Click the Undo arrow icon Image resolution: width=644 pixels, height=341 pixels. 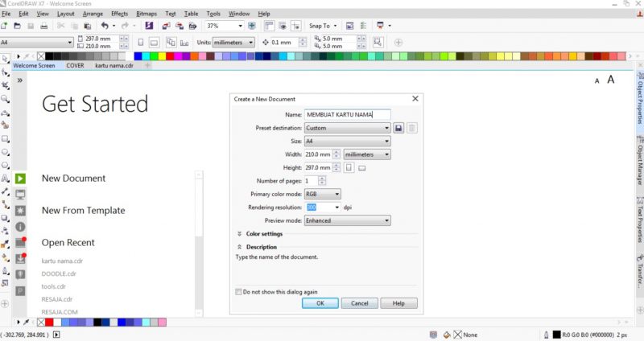[x=105, y=26]
